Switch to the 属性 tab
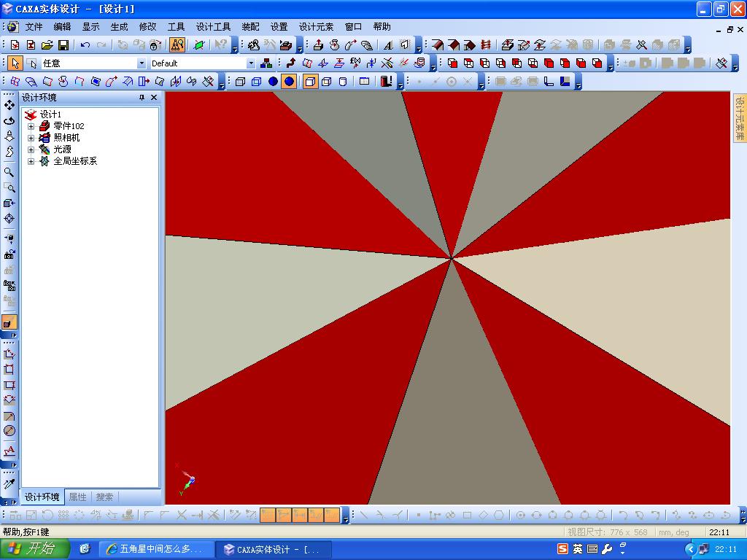Image resolution: width=747 pixels, height=560 pixels. [x=77, y=497]
